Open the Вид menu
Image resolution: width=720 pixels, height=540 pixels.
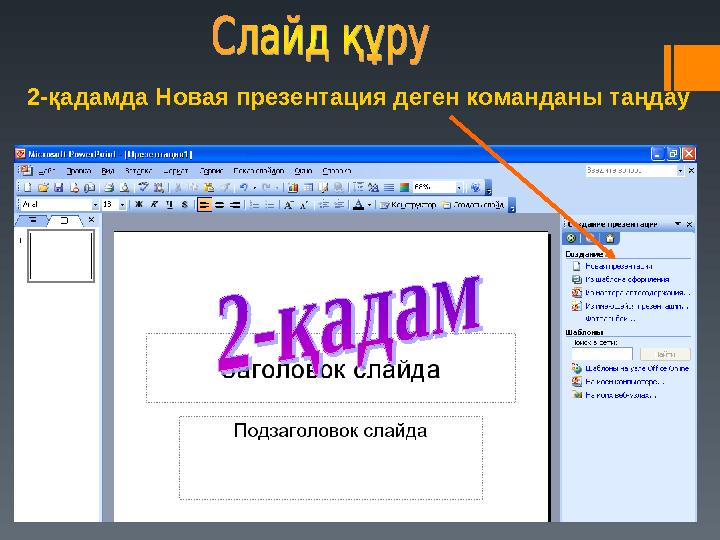[107, 171]
